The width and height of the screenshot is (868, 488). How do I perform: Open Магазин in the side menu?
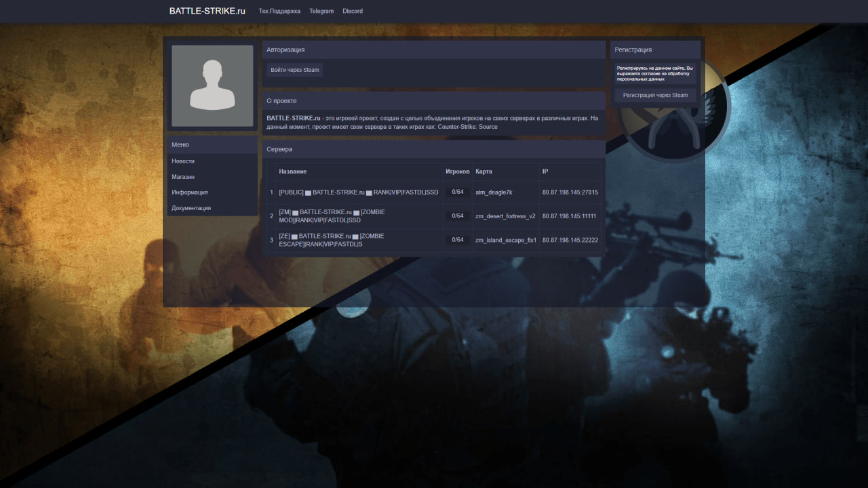click(183, 177)
